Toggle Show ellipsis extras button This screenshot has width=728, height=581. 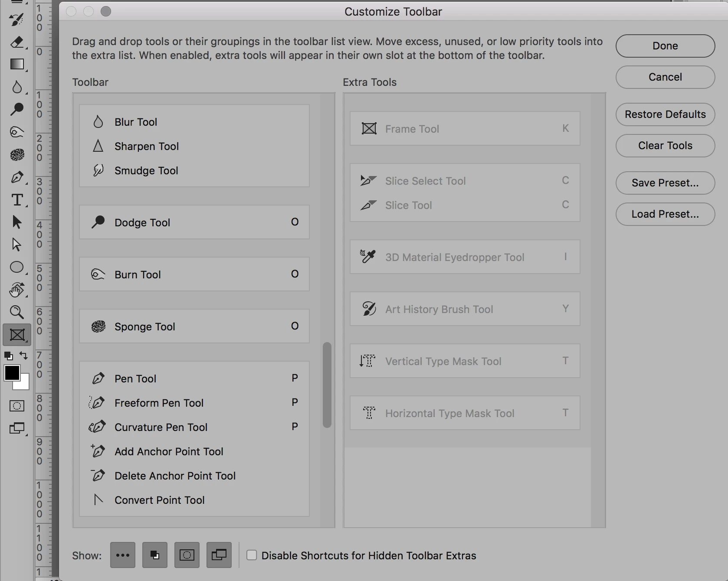tap(123, 555)
